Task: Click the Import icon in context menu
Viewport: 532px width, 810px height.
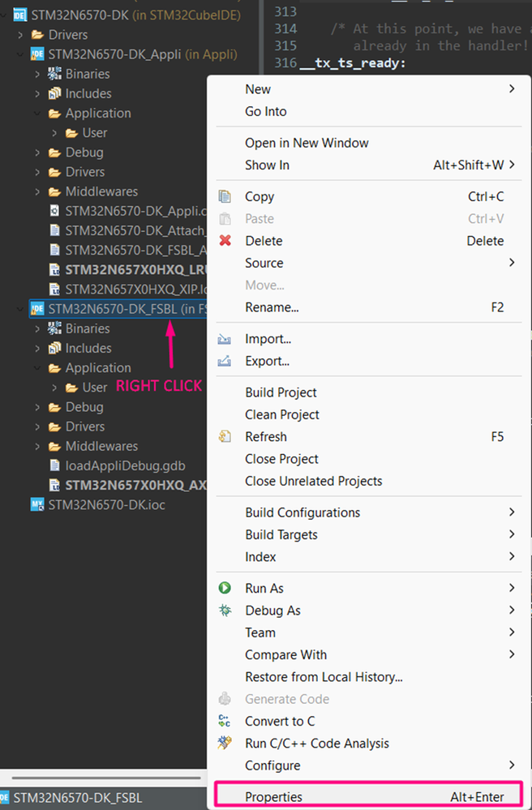Action: coord(225,339)
